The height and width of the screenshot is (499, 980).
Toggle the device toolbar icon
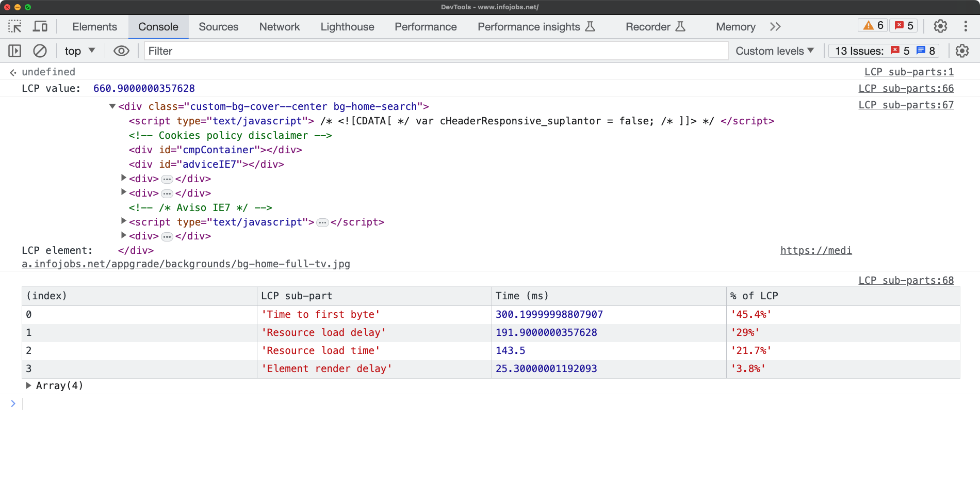pos(40,26)
